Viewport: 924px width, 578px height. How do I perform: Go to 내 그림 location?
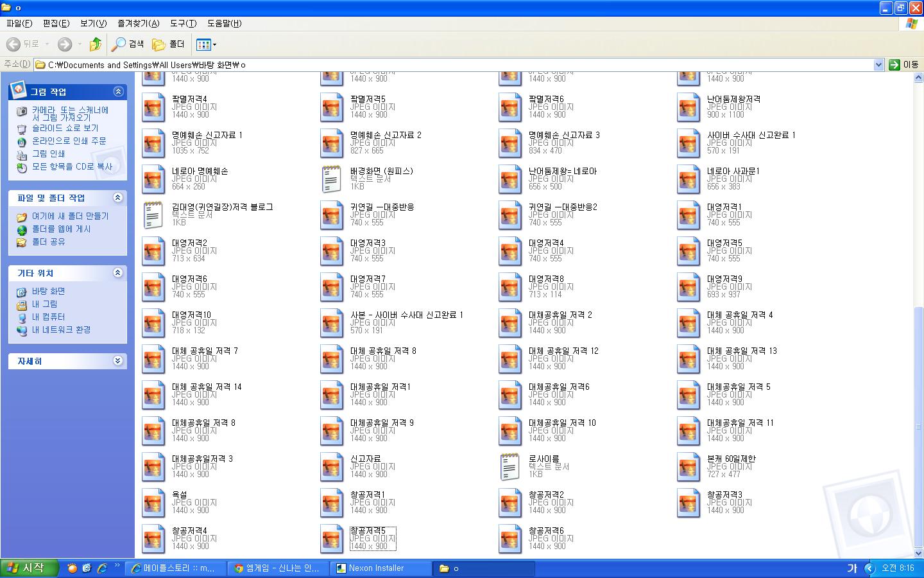45,304
